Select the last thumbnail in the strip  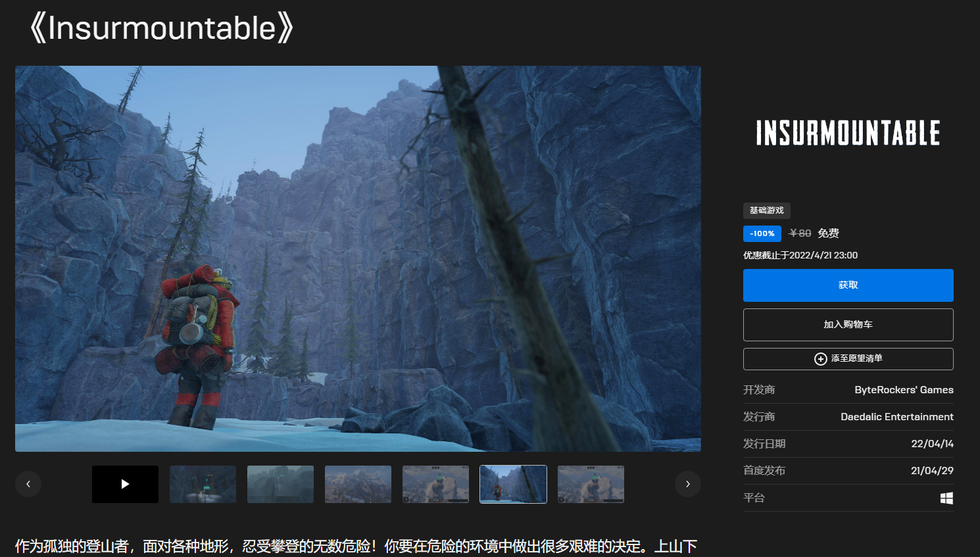point(591,484)
